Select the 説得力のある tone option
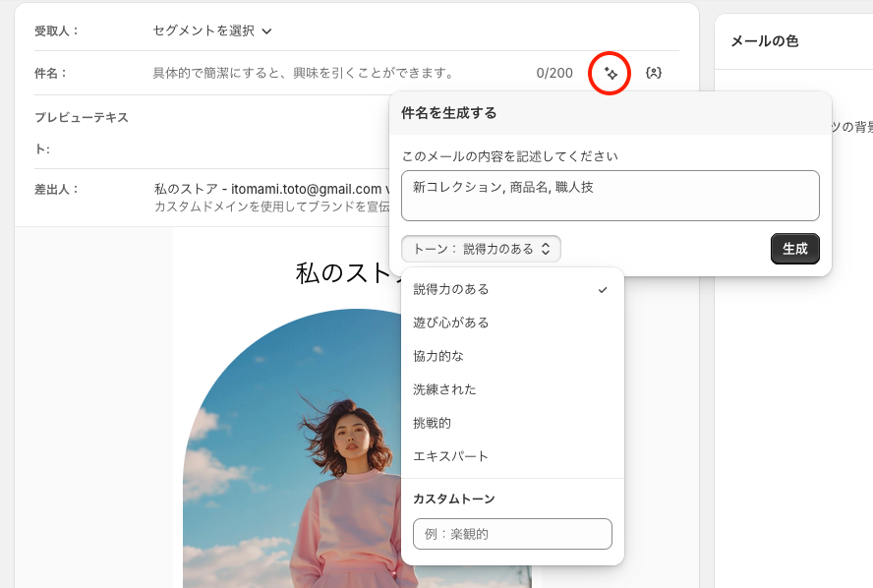 [x=512, y=289]
